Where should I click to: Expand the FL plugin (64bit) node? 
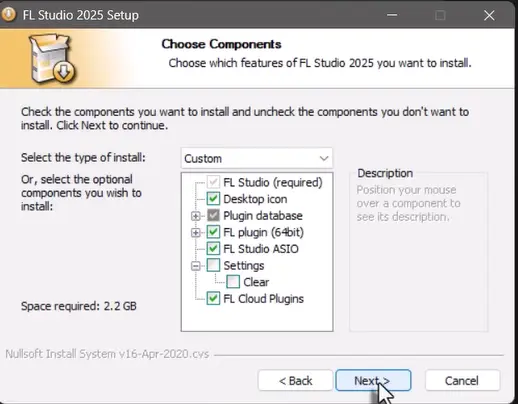pos(196,232)
